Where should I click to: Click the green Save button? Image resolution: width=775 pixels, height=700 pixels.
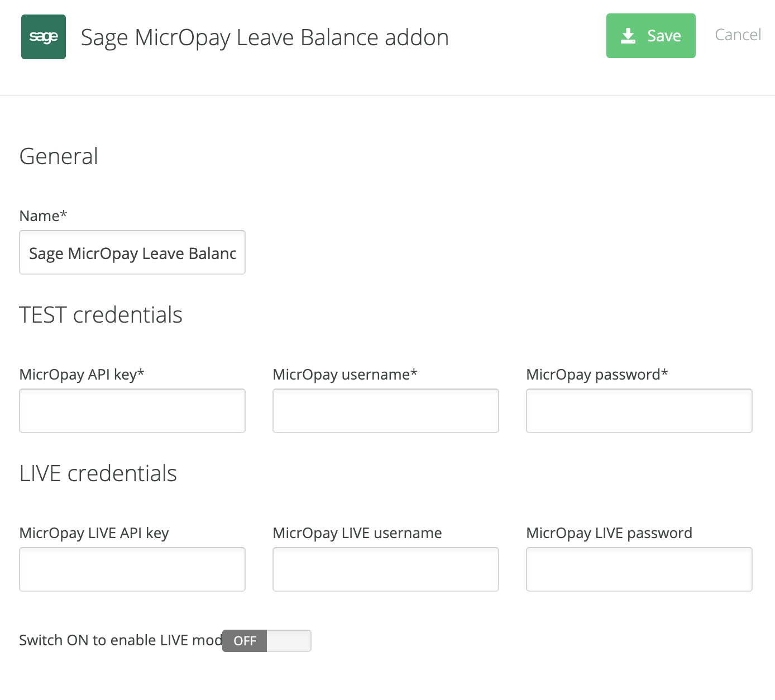(651, 36)
